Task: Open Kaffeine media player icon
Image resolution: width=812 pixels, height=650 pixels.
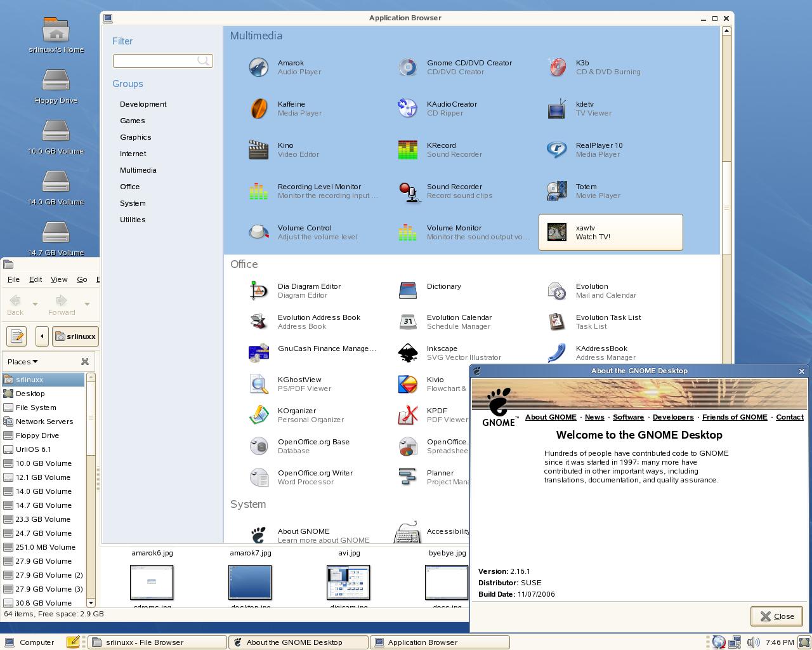Action: point(258,109)
